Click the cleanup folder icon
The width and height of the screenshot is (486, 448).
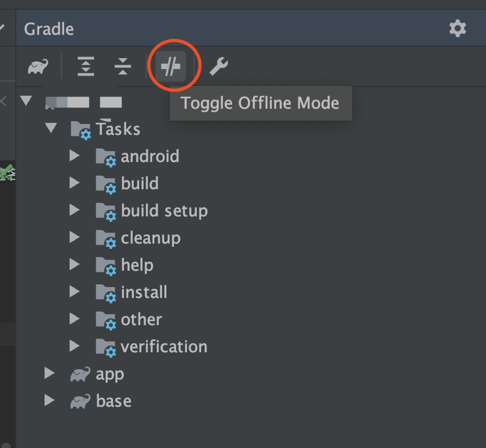point(105,239)
